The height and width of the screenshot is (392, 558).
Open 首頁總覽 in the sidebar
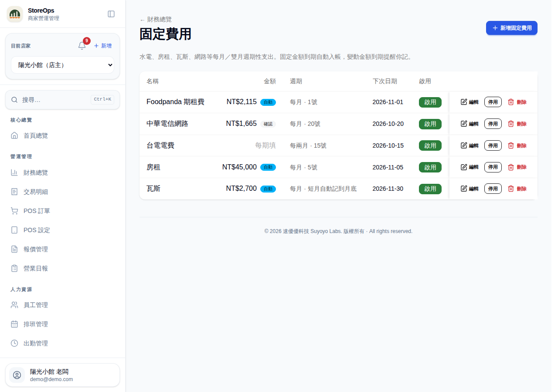tap(62, 135)
